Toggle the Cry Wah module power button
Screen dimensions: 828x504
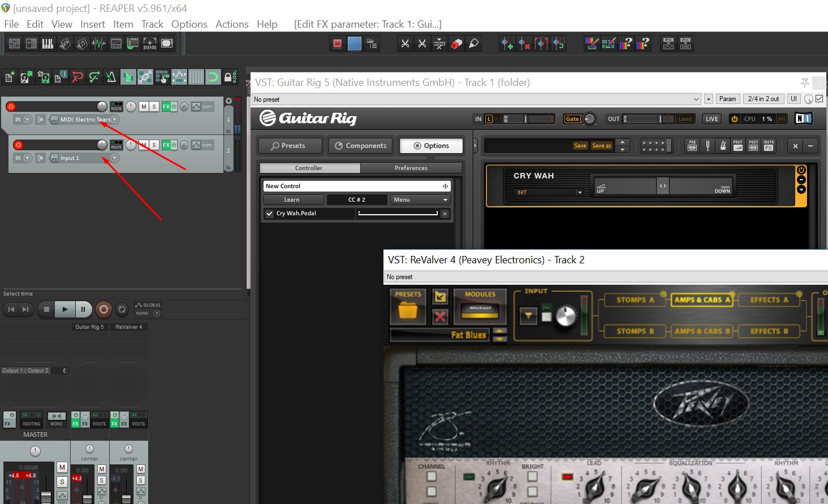click(x=801, y=170)
